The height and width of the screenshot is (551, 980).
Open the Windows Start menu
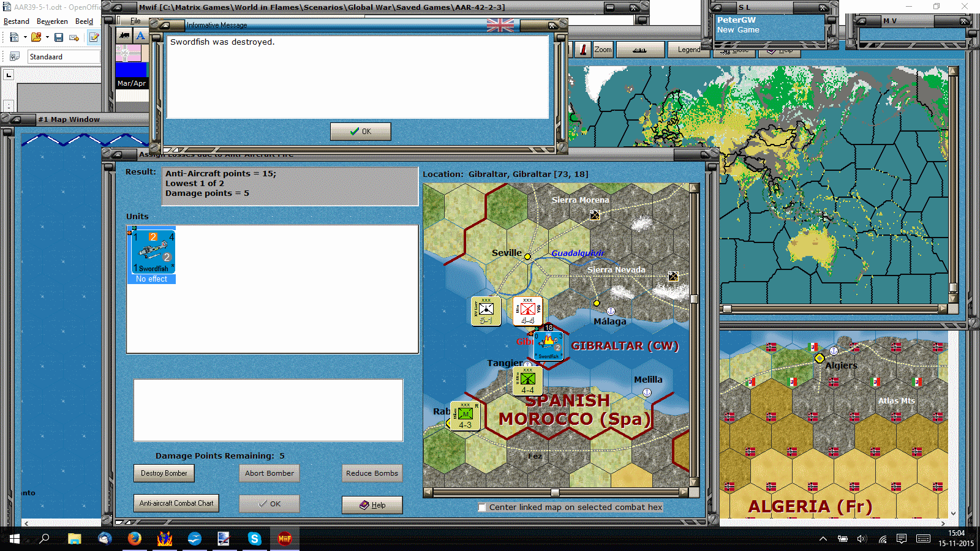(14, 539)
